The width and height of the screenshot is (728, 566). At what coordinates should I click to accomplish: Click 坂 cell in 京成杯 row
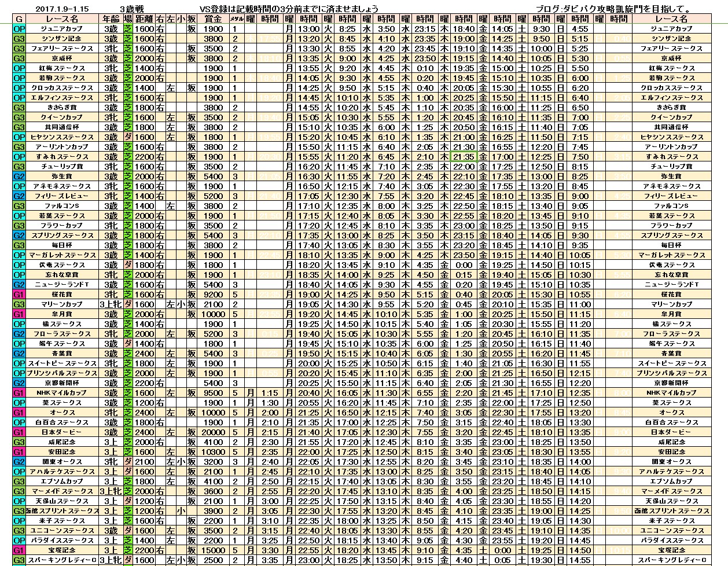[x=192, y=58]
